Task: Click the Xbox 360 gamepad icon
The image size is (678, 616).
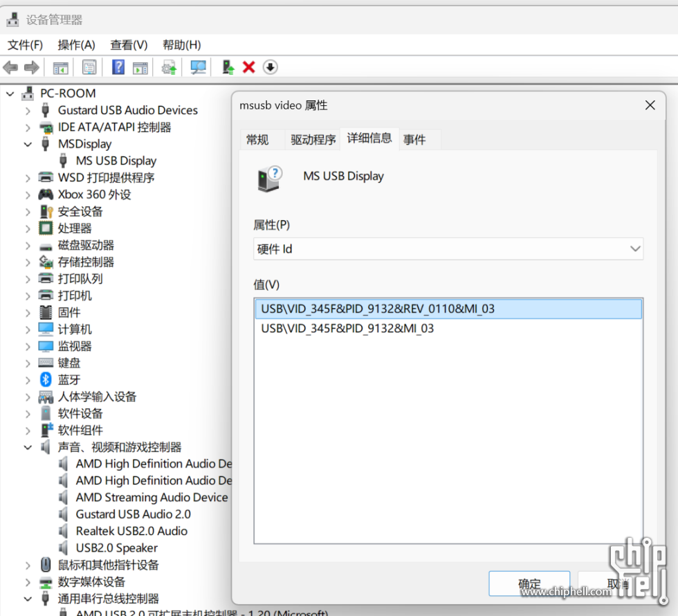Action: pyautogui.click(x=46, y=194)
